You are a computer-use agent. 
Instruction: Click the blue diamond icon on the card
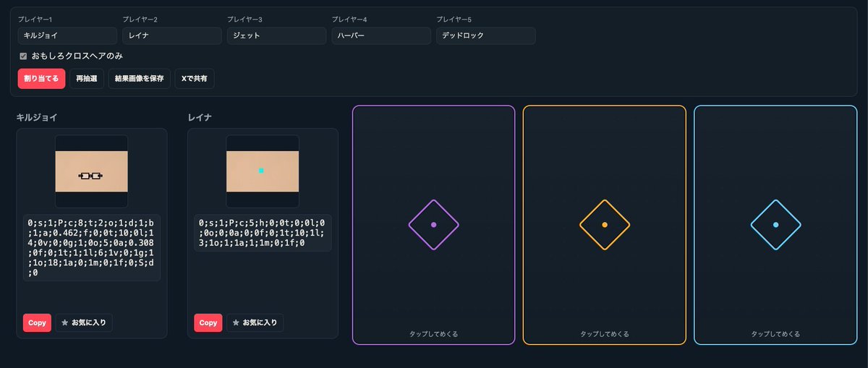775,225
